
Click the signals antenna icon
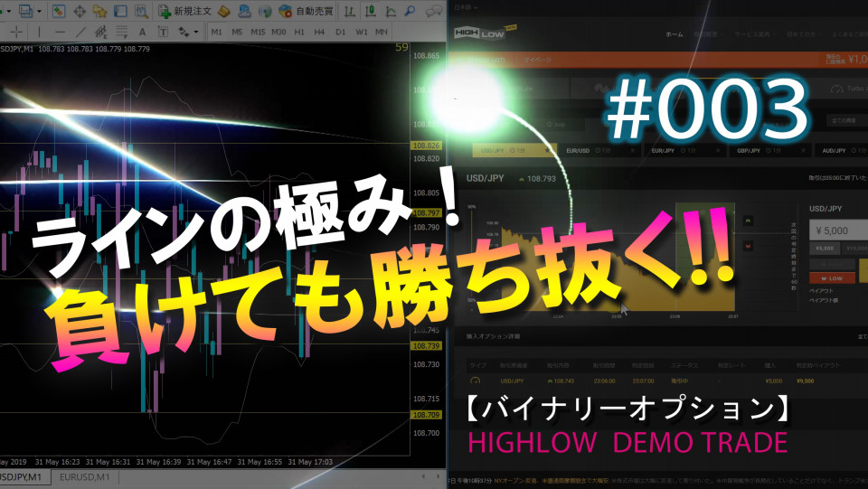pyautogui.click(x=265, y=11)
